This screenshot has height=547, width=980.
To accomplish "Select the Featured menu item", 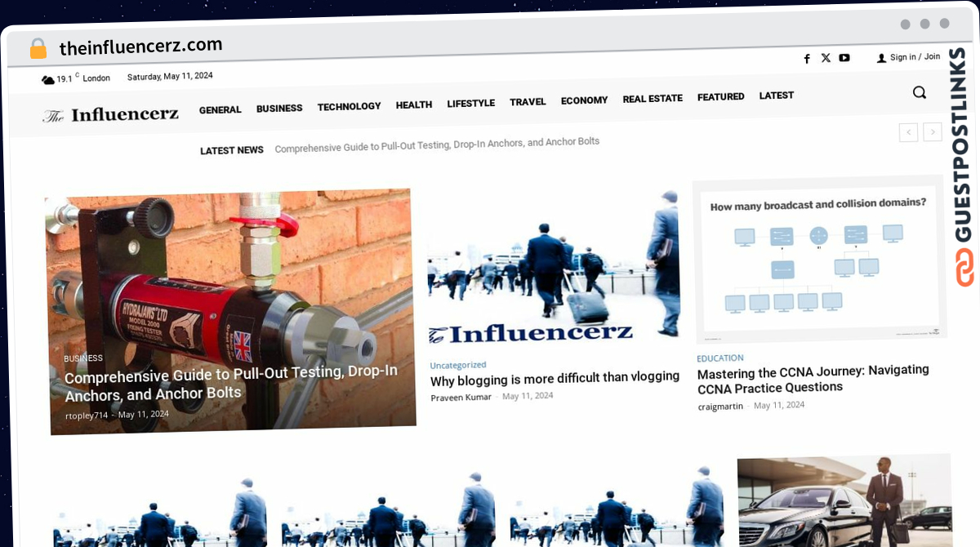I will 721,97.
